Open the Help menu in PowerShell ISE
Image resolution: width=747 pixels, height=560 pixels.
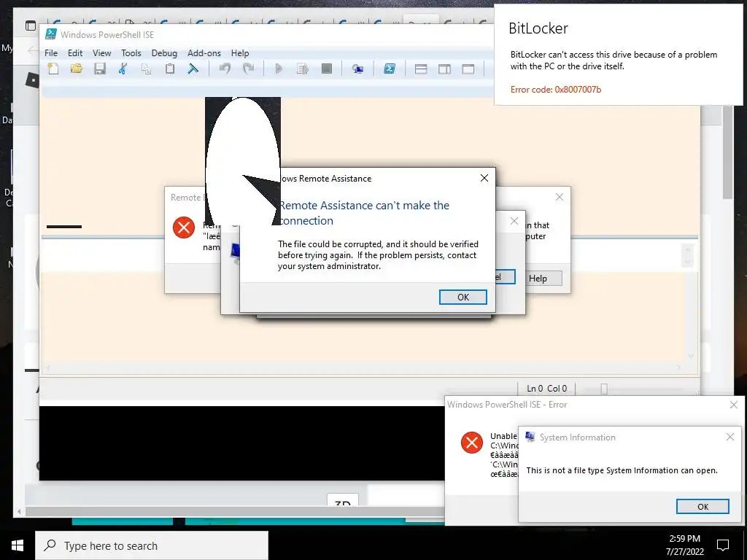240,52
